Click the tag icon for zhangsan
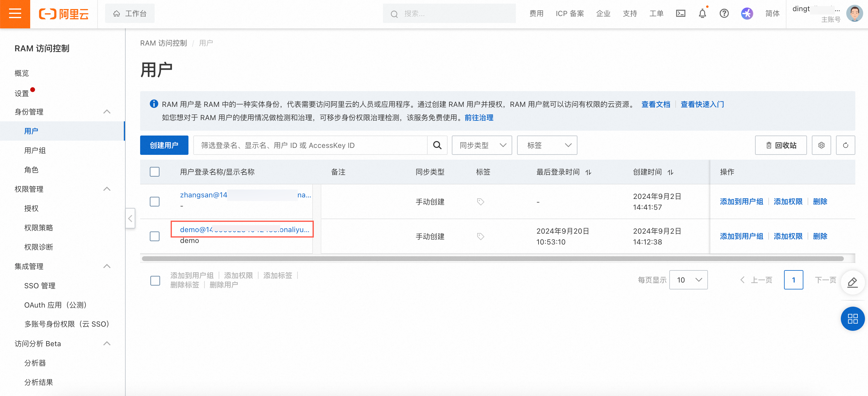The image size is (868, 396). (x=481, y=202)
